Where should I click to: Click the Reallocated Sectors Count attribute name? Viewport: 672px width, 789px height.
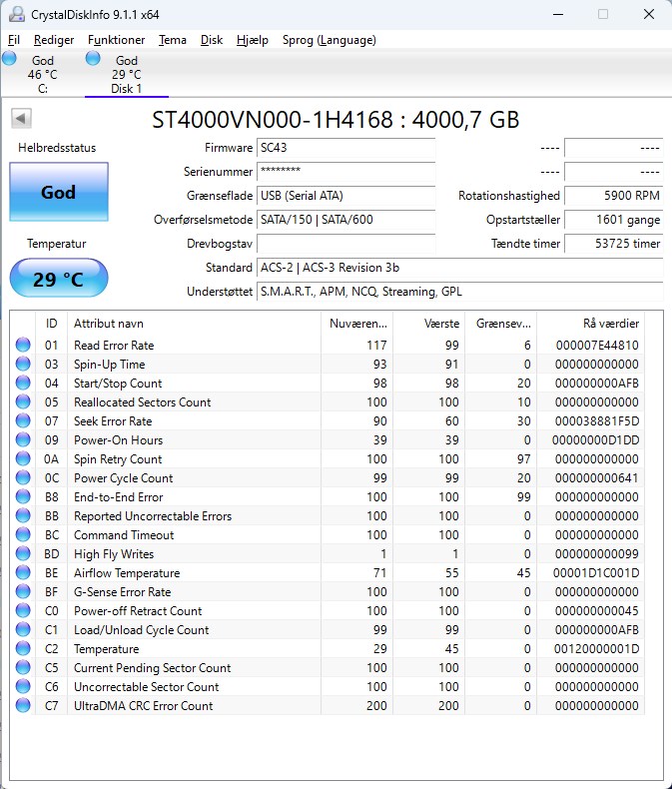pyautogui.click(x=143, y=402)
